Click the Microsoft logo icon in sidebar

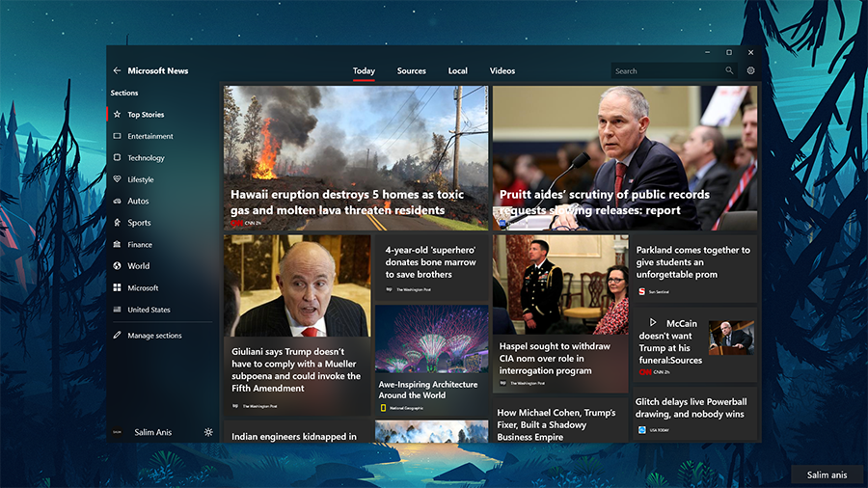click(117, 287)
